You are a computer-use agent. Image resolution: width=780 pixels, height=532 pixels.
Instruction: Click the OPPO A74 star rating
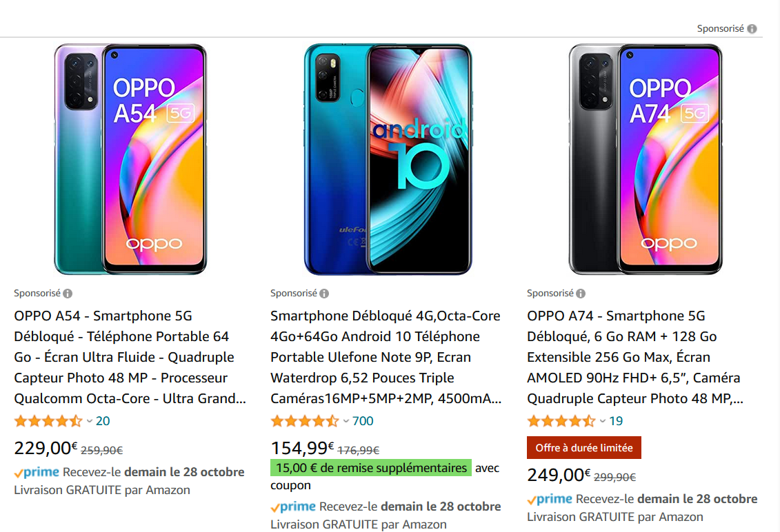tap(561, 421)
